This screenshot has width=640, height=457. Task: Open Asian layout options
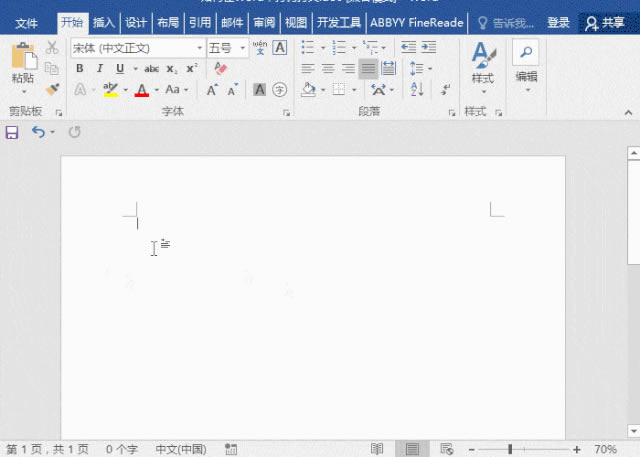point(378,89)
